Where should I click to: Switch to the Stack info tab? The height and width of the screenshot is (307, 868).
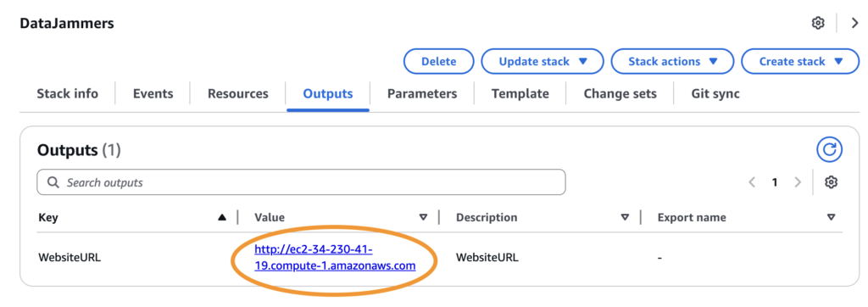(68, 93)
